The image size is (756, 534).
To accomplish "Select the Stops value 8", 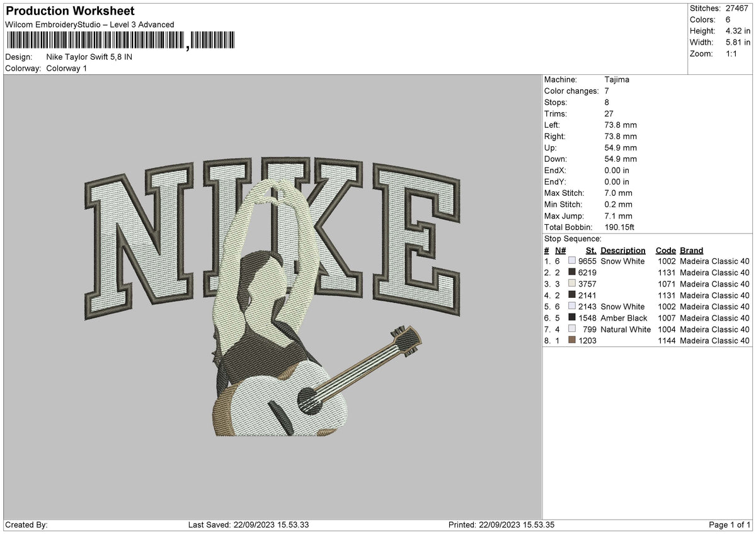I will pyautogui.click(x=606, y=102).
